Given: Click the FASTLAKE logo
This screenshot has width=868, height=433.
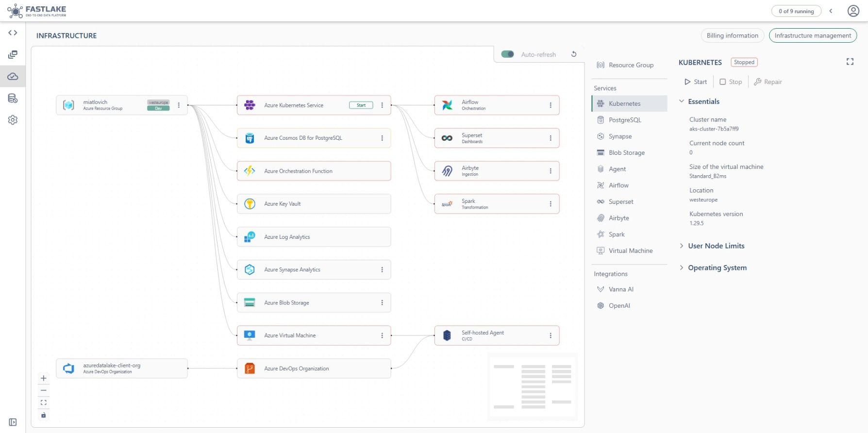Looking at the screenshot, I should coord(37,11).
